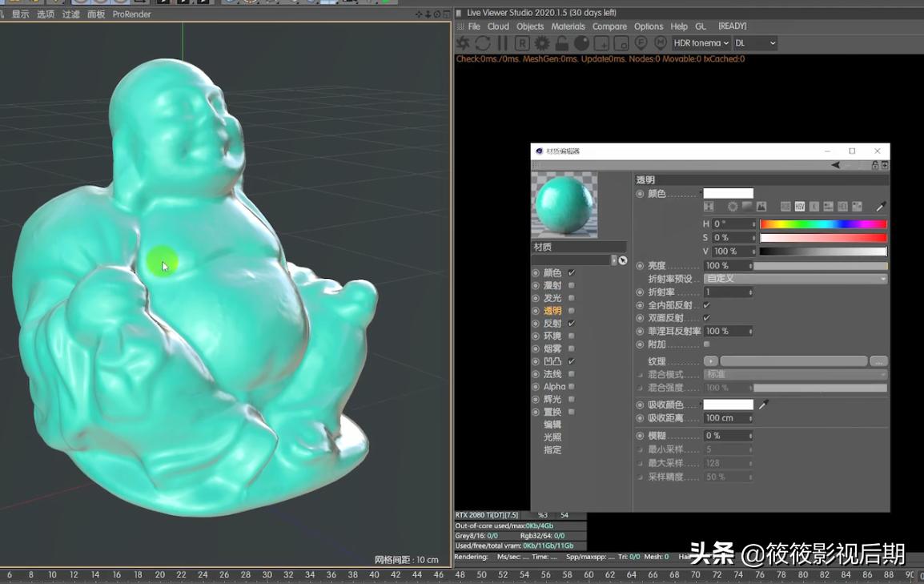This screenshot has width=924, height=584.
Task: Restart the render in Live Viewer toolbar
Action: pyautogui.click(x=484, y=43)
